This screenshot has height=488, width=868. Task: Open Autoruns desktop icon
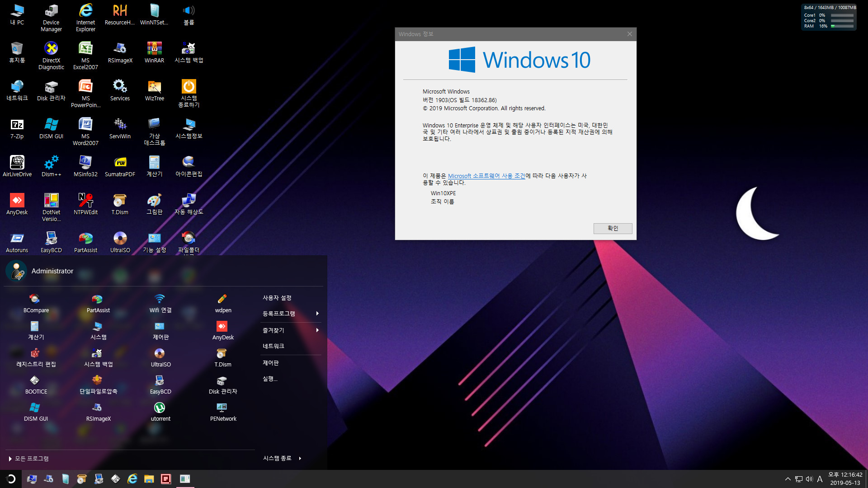click(x=17, y=242)
